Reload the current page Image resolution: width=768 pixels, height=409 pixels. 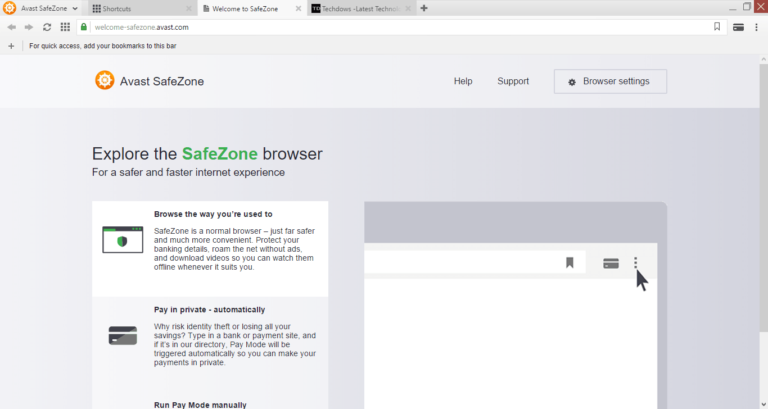point(47,27)
